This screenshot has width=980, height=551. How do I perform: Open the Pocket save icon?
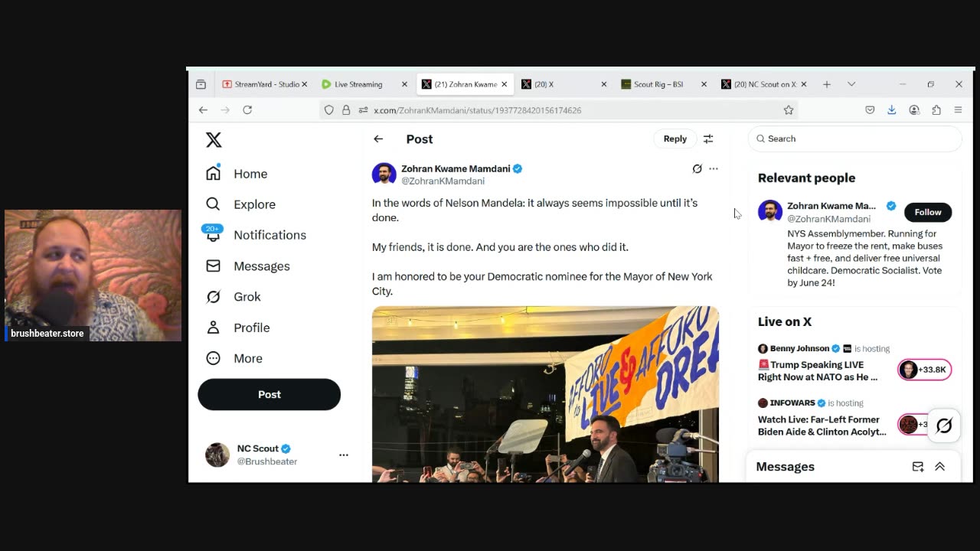click(x=870, y=110)
